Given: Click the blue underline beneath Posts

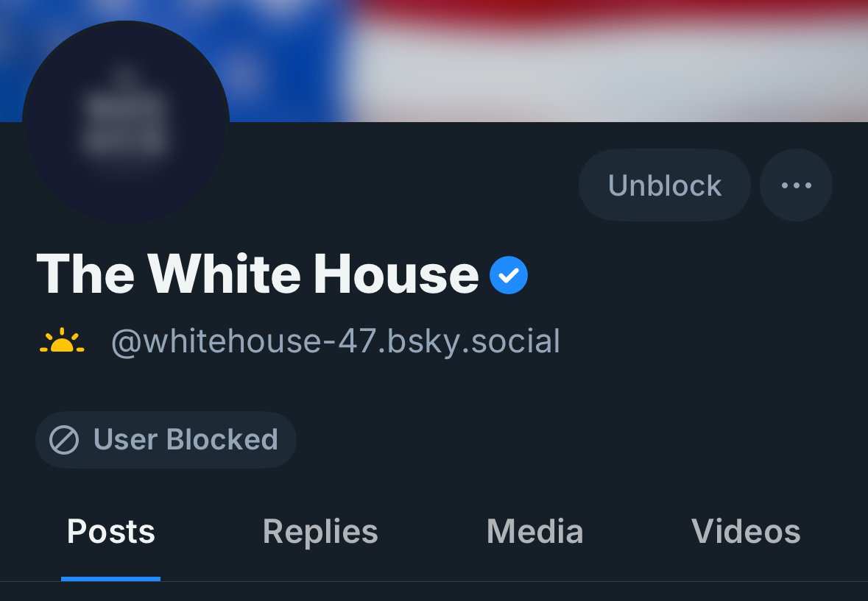Looking at the screenshot, I should pyautogui.click(x=110, y=579).
